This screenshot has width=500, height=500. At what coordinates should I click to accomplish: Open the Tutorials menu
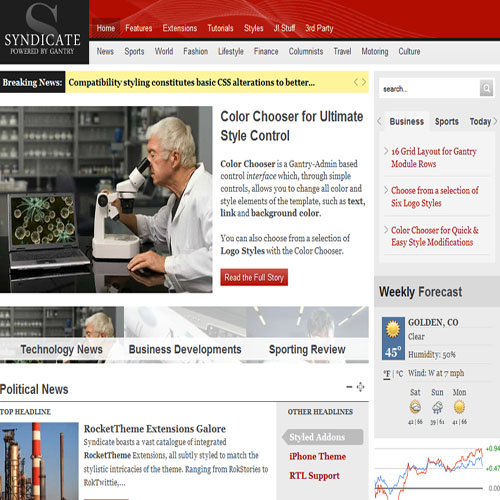220,28
